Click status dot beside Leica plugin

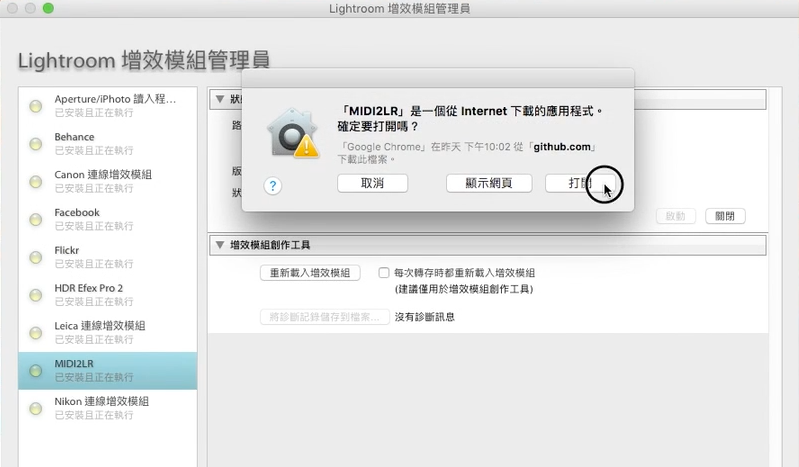click(x=36, y=333)
